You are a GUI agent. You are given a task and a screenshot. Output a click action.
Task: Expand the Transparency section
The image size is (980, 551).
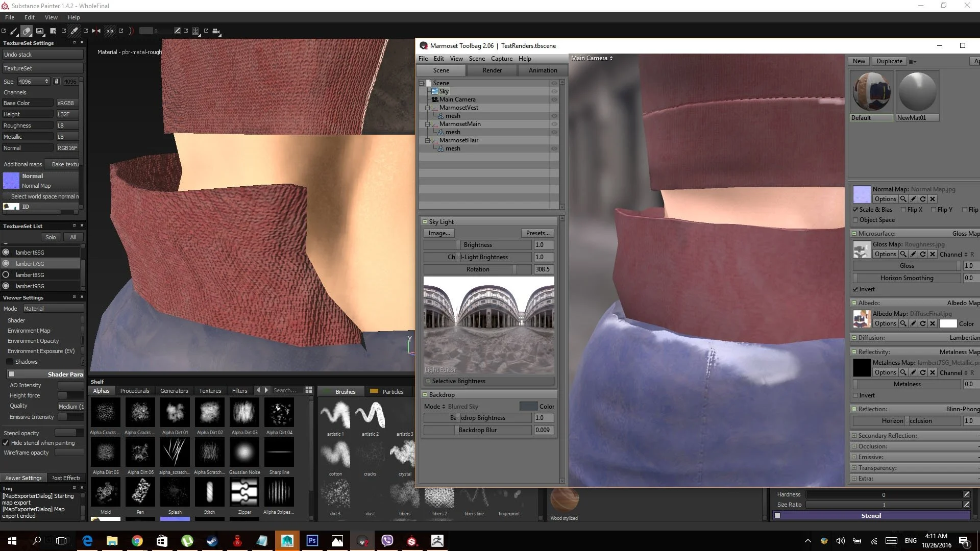click(x=854, y=468)
